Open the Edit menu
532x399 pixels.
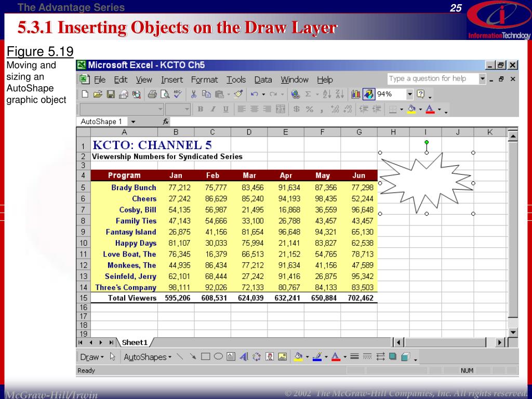121,79
